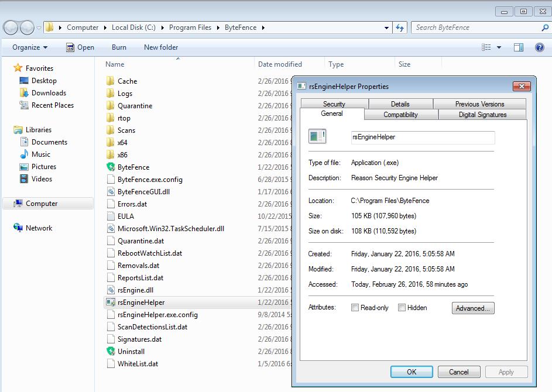
Task: Expand breadcrumb arrow after Program Files
Action: [x=218, y=27]
